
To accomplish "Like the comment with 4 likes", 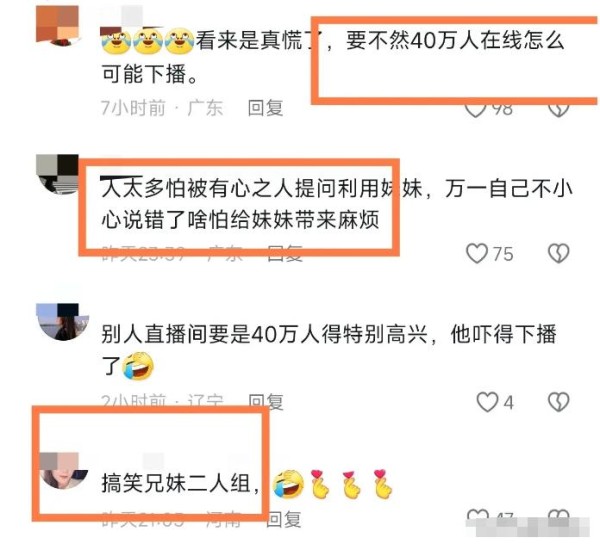I will coord(487,402).
